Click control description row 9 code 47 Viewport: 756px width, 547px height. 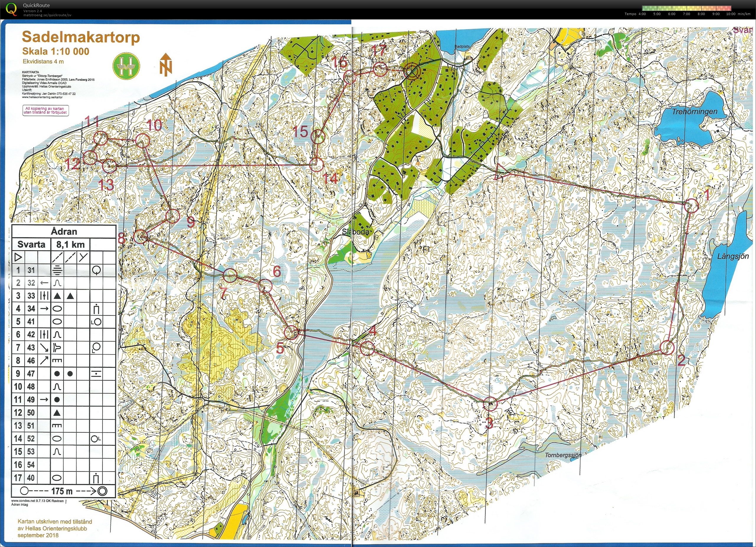31,374
